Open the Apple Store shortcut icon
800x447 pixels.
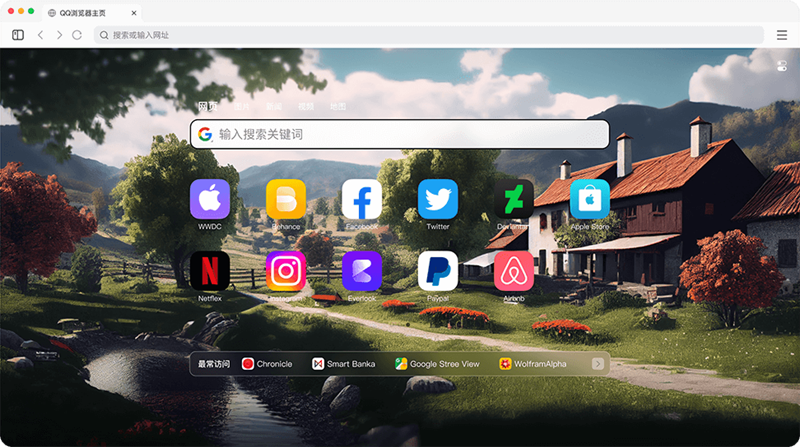point(590,199)
